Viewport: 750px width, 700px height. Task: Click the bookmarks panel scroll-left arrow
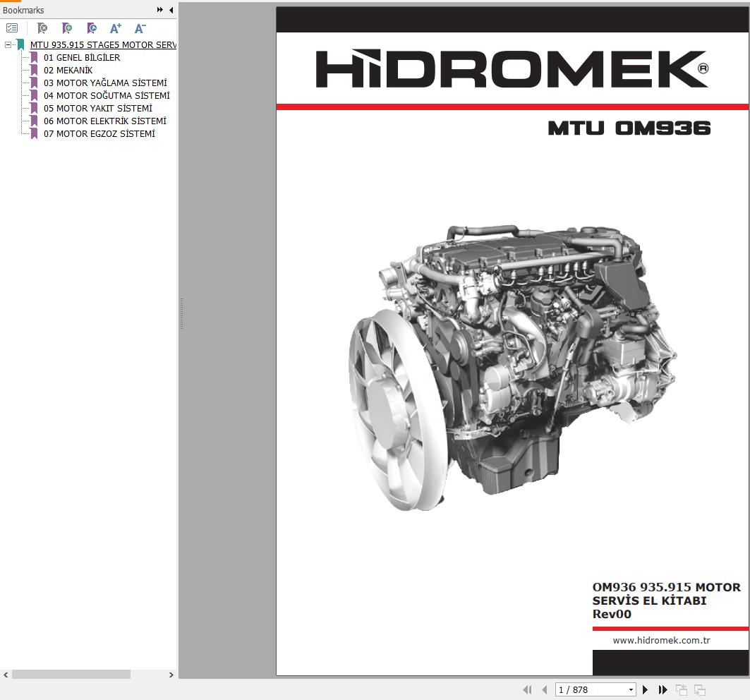click(6, 675)
